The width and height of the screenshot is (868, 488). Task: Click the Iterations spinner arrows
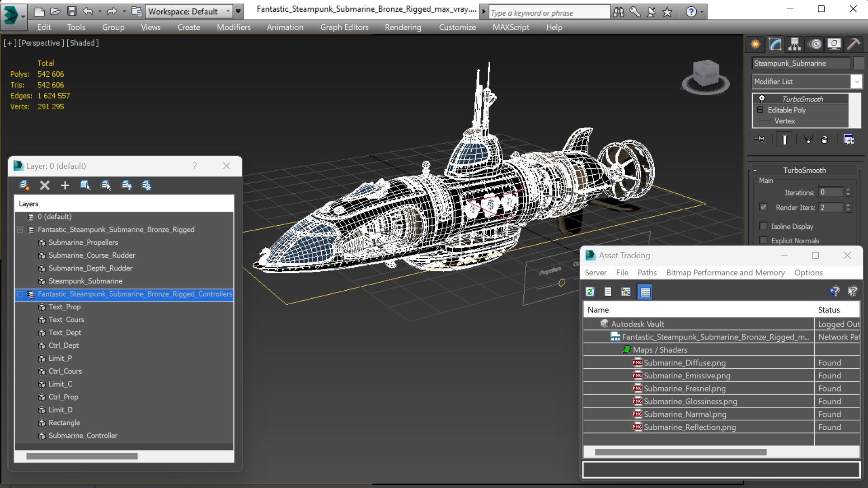point(848,192)
